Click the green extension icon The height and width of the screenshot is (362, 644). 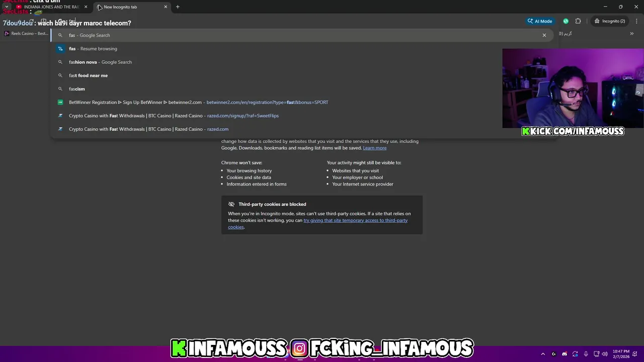(566, 21)
